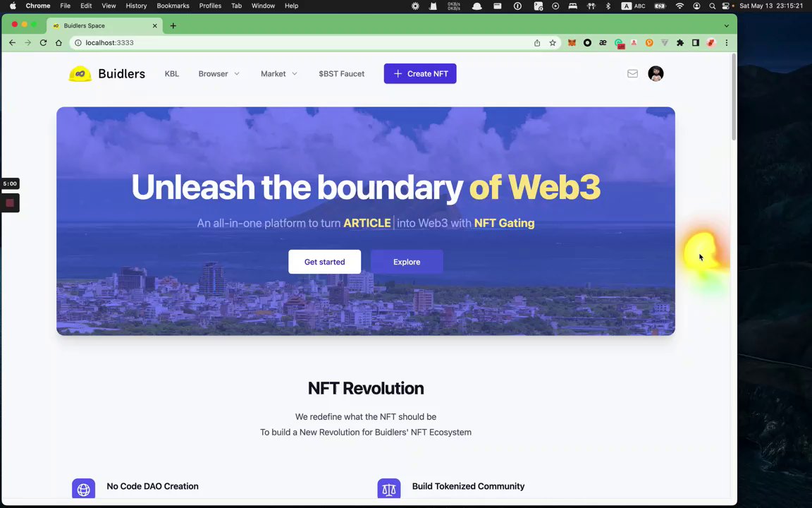Image resolution: width=812 pixels, height=508 pixels.
Task: Click the Build Tokenized Community scales icon
Action: 389,488
